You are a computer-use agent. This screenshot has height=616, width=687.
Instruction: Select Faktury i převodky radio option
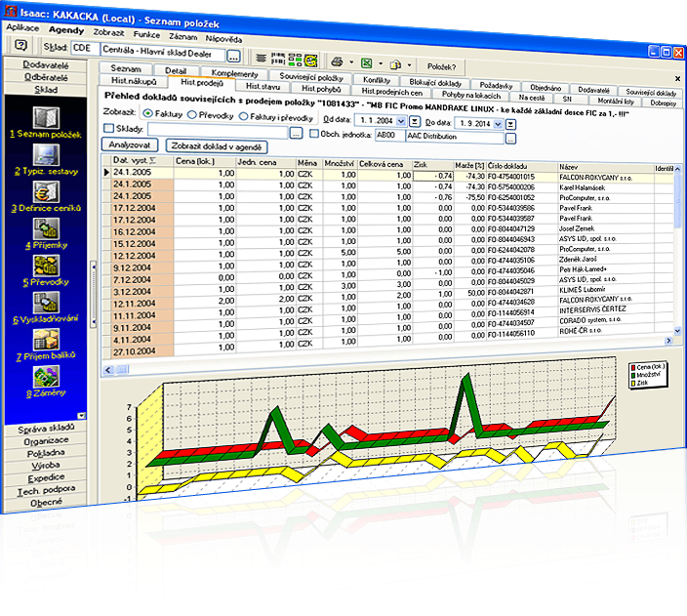pos(244,114)
